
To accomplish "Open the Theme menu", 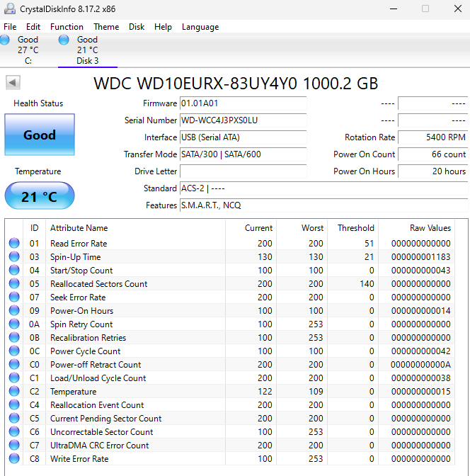I will coord(106,27).
